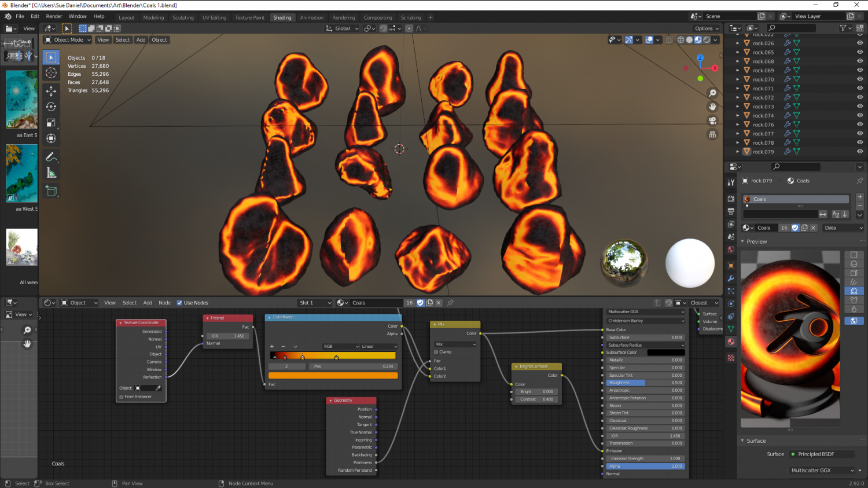Image resolution: width=868 pixels, height=488 pixels.
Task: Unlink Coals material with X button
Action: 813,228
